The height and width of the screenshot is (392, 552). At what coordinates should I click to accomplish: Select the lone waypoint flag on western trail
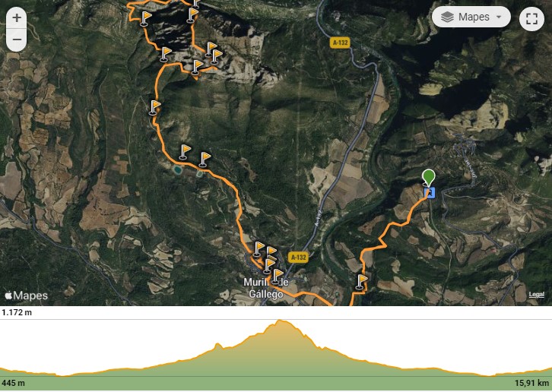[x=154, y=107]
